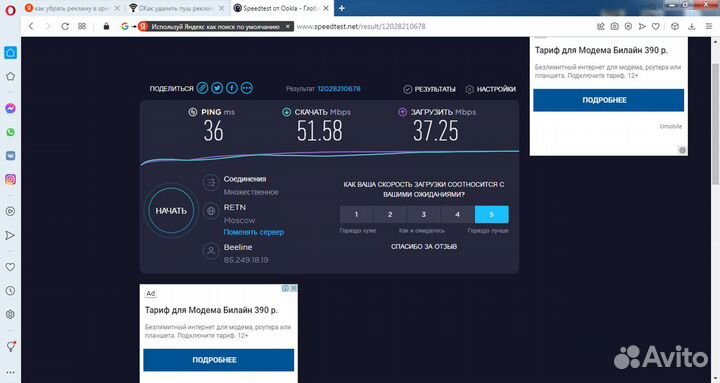Open sidebar three-dots setup menu
This screenshot has width=720, height=383.
(x=10, y=372)
